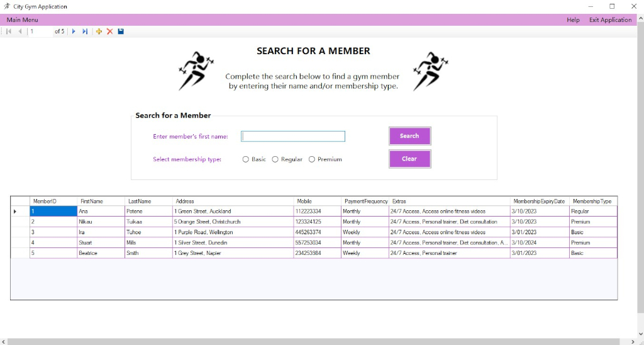Click the purple Clear button
This screenshot has height=345, width=644.
click(x=409, y=159)
